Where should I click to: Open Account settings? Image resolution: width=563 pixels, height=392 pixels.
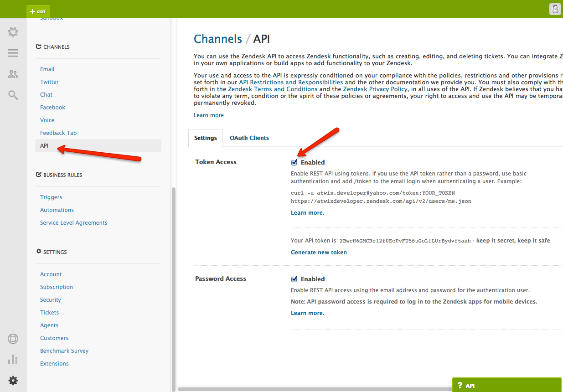(51, 274)
